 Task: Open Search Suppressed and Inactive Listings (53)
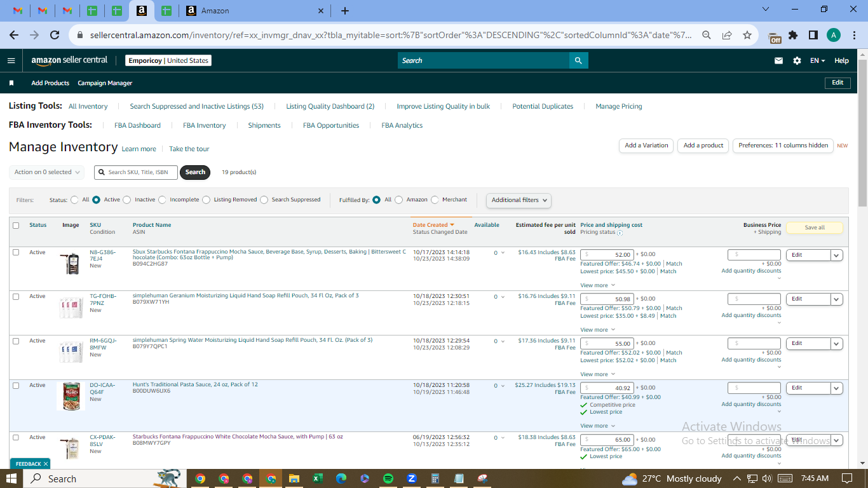click(196, 106)
